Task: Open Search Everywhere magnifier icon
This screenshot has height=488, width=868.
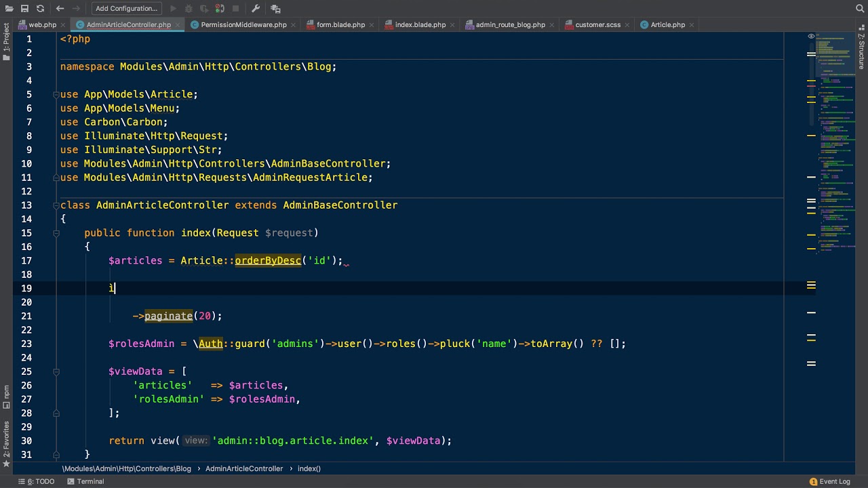Action: click(x=859, y=8)
